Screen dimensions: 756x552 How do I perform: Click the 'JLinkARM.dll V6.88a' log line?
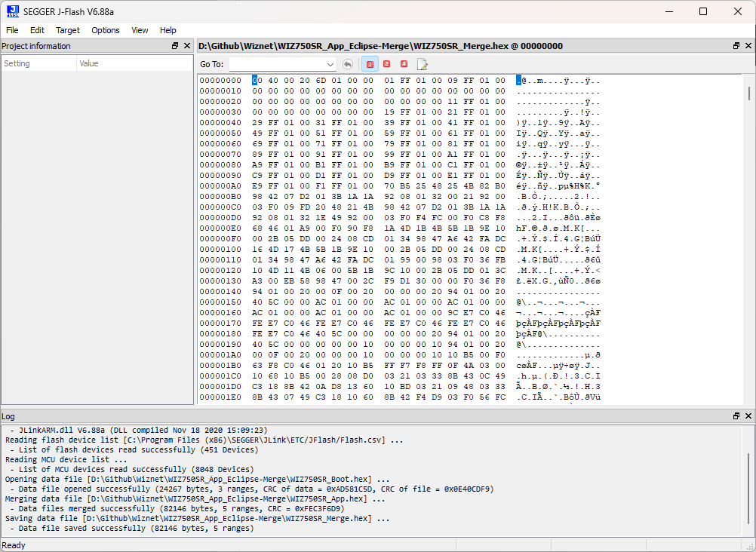click(x=138, y=430)
